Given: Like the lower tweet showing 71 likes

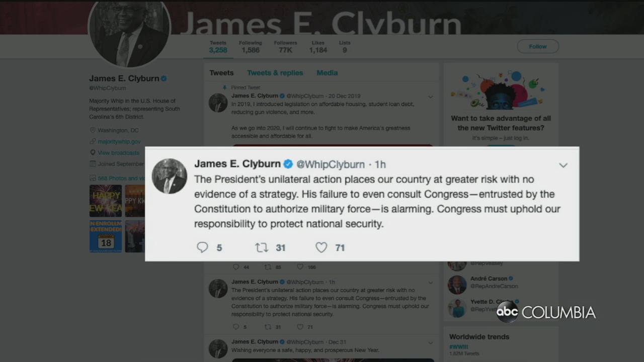Looking at the screenshot, I should 300,327.
